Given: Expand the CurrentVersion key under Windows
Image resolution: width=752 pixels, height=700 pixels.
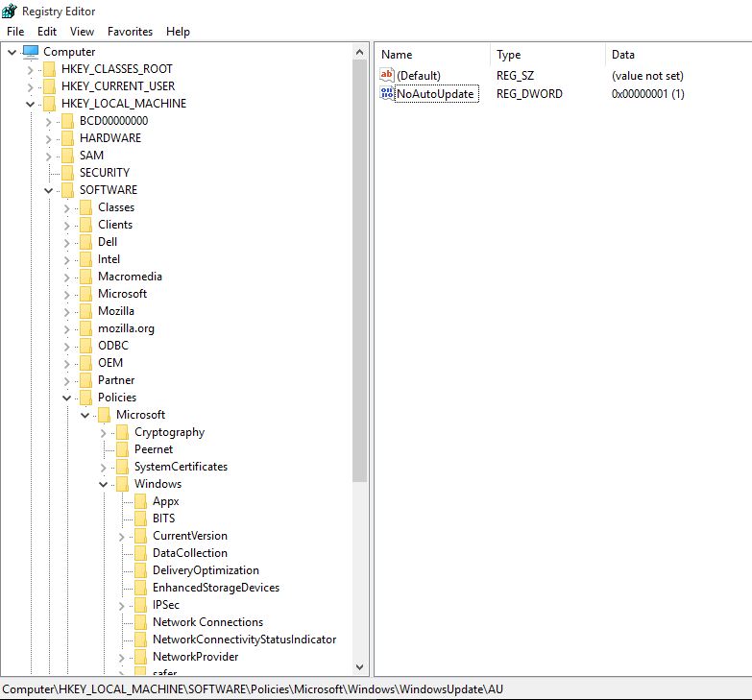Looking at the screenshot, I should coord(122,536).
